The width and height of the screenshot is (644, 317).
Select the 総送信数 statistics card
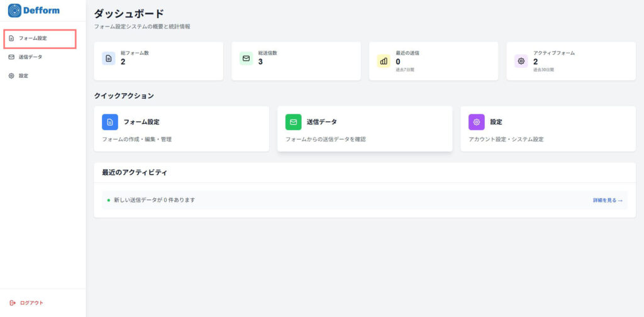[296, 61]
